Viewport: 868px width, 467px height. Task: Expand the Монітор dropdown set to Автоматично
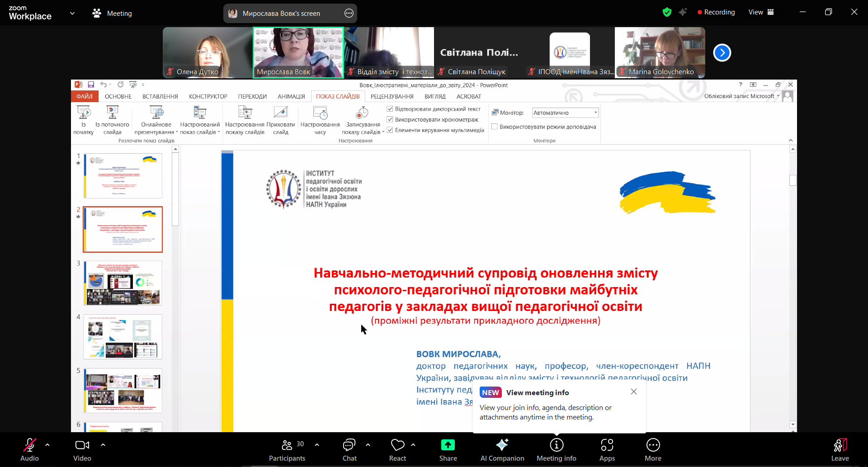click(595, 113)
